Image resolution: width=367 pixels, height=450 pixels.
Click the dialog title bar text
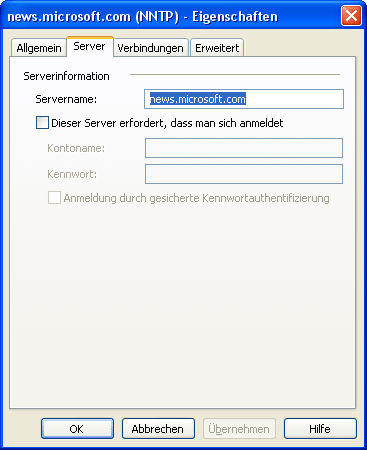[142, 17]
